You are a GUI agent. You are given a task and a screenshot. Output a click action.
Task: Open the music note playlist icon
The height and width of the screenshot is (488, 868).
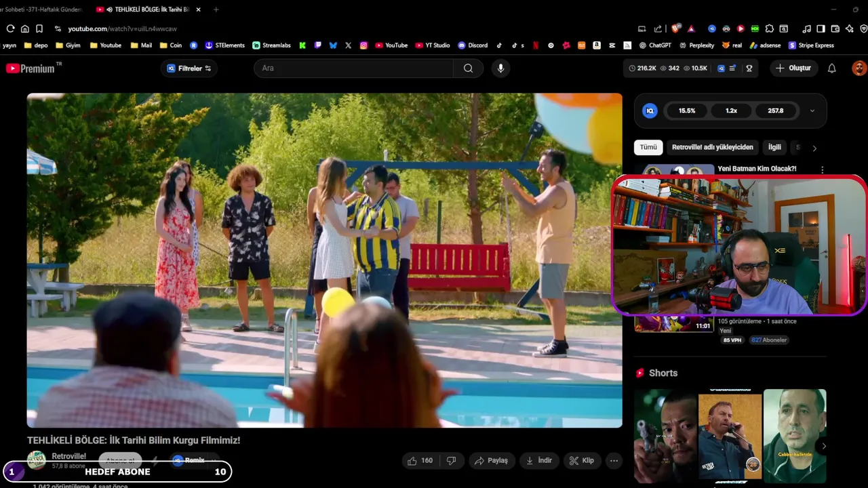[806, 28]
